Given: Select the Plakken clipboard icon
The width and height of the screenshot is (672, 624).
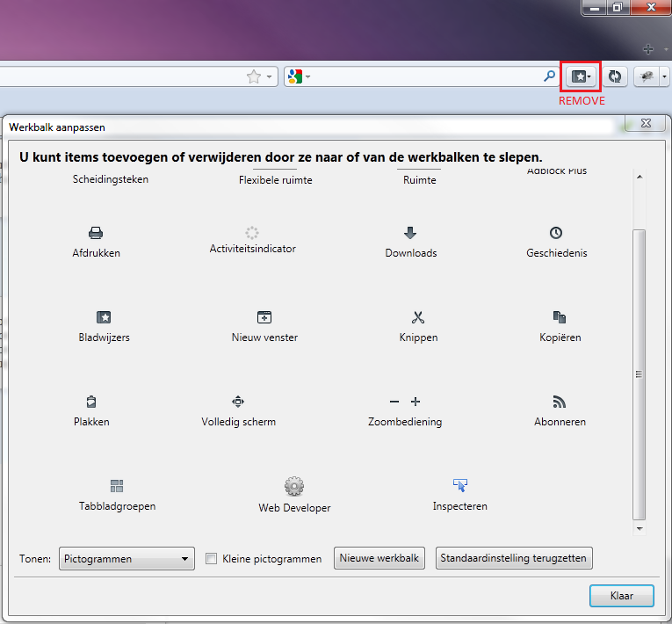Looking at the screenshot, I should coord(91,402).
